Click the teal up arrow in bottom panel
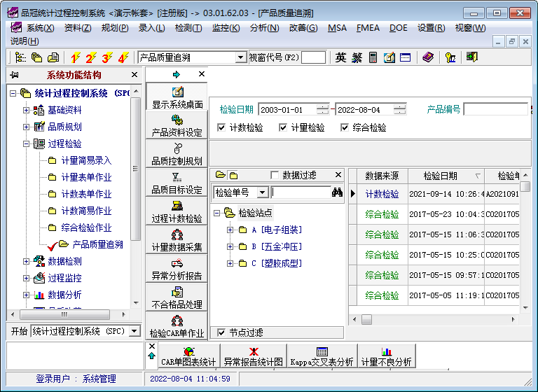Viewport: 538px width, 392px height. point(151,356)
